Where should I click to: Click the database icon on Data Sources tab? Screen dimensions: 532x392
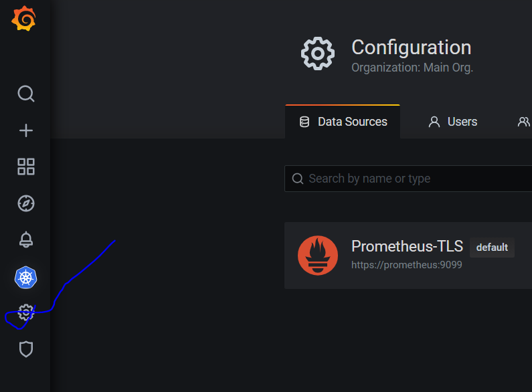tap(304, 122)
